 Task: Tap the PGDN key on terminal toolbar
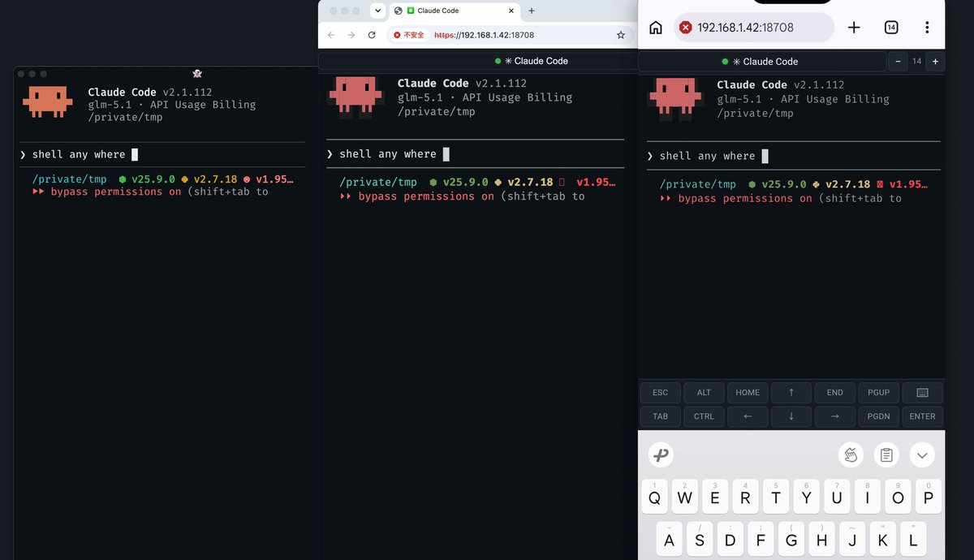pos(878,416)
